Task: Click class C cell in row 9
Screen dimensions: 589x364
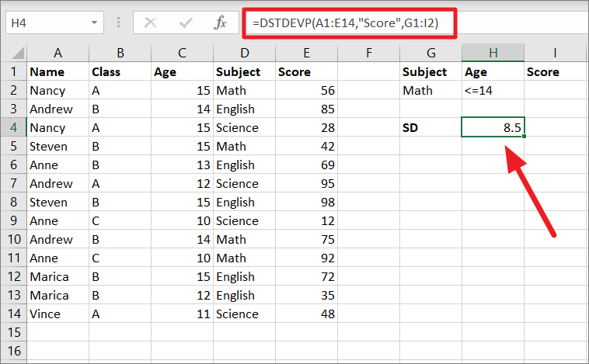Action: [x=120, y=220]
